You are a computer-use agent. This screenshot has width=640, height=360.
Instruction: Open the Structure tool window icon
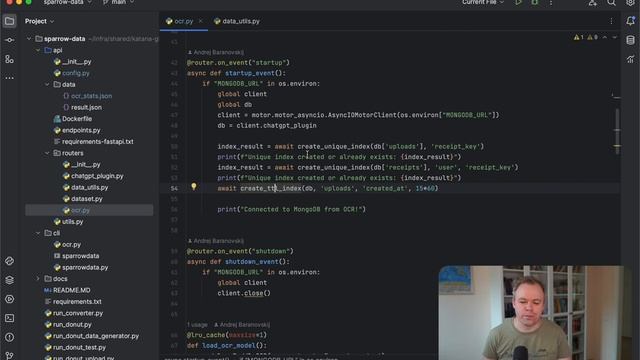[x=9, y=59]
